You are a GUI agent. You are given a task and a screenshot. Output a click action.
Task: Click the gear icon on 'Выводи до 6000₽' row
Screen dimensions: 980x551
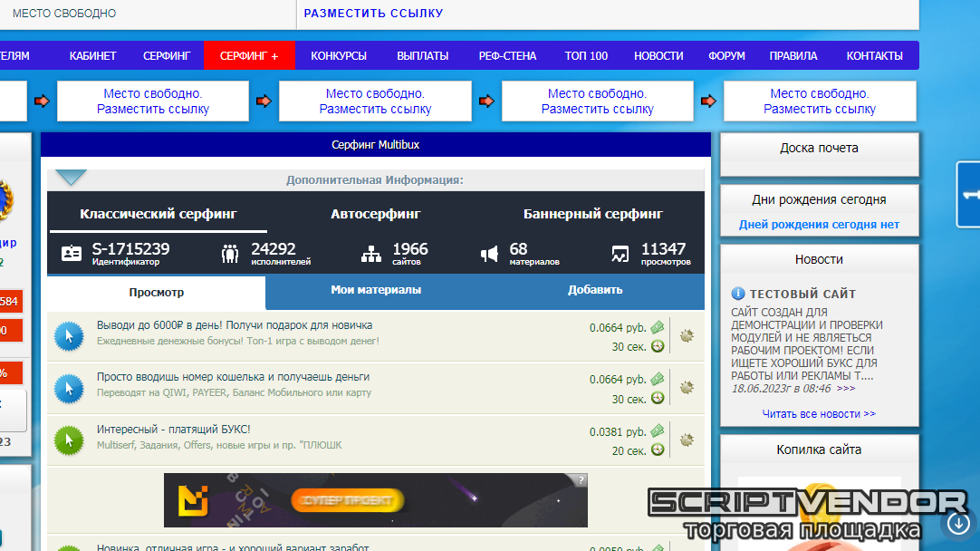(687, 336)
